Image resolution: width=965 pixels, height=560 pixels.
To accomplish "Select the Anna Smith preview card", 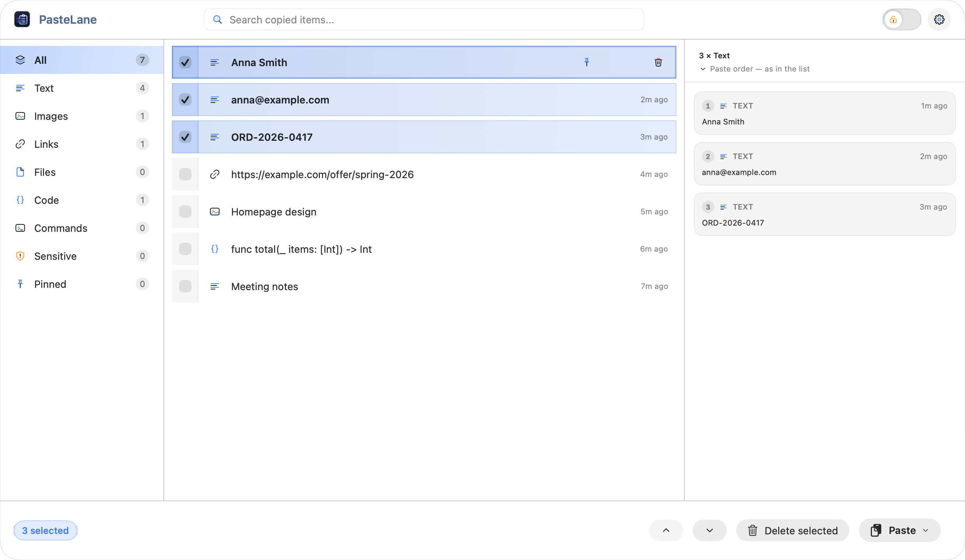I will 825,113.
